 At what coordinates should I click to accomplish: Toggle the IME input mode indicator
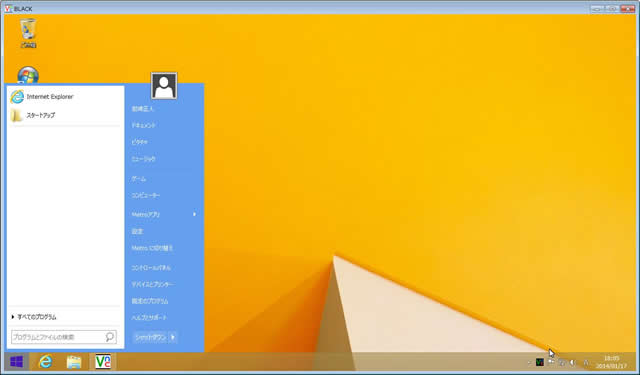[587, 362]
